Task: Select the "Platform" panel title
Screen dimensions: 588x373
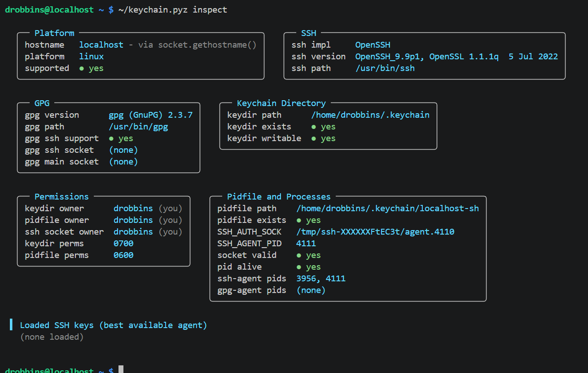Action: point(54,33)
